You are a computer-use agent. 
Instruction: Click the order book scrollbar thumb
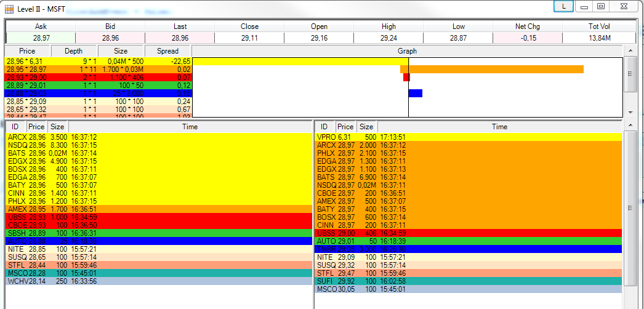tap(629, 208)
